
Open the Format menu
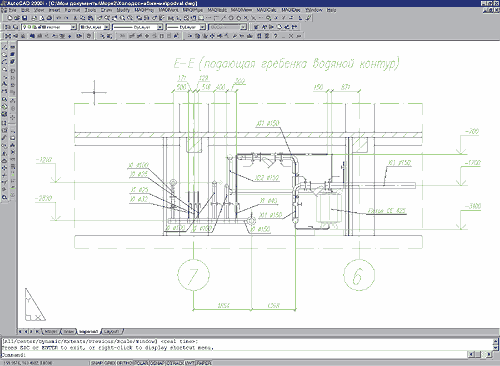(72, 10)
